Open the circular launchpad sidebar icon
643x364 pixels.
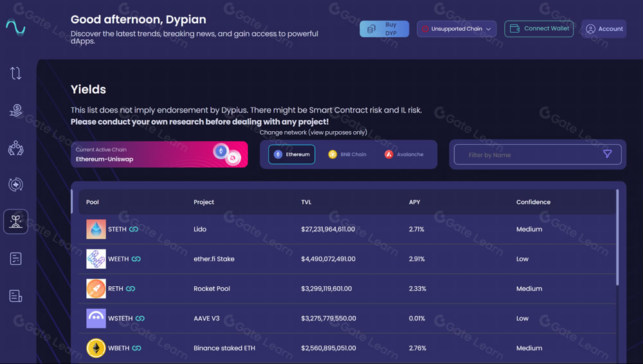tap(15, 185)
